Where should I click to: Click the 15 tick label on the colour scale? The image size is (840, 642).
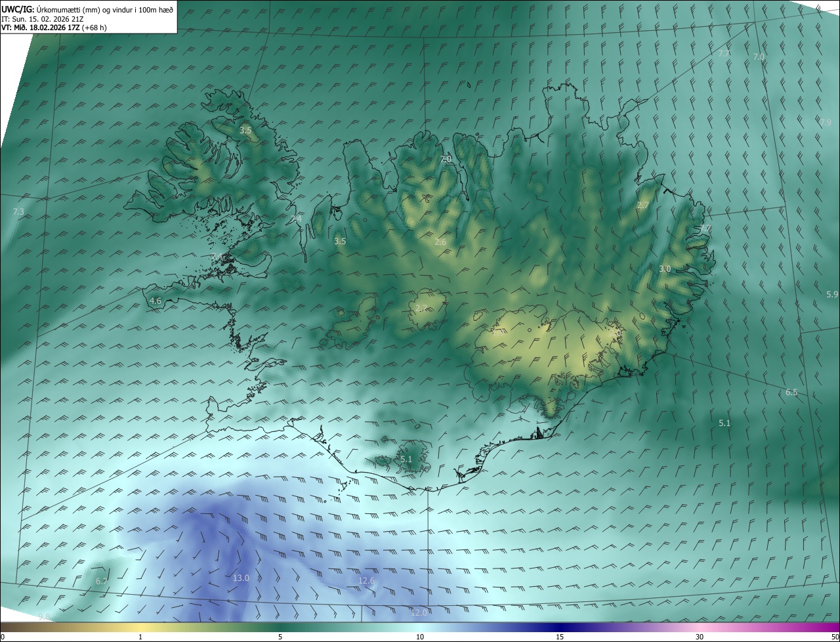point(560,637)
